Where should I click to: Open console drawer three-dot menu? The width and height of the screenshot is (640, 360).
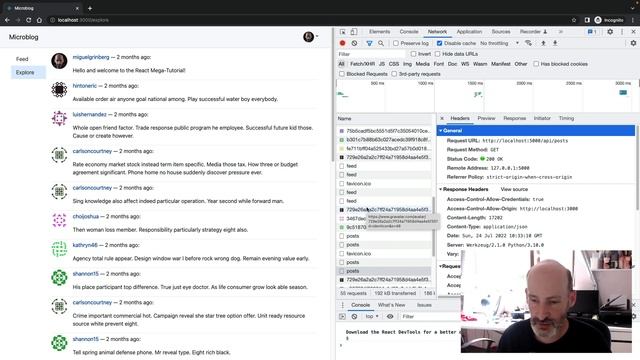(342, 305)
